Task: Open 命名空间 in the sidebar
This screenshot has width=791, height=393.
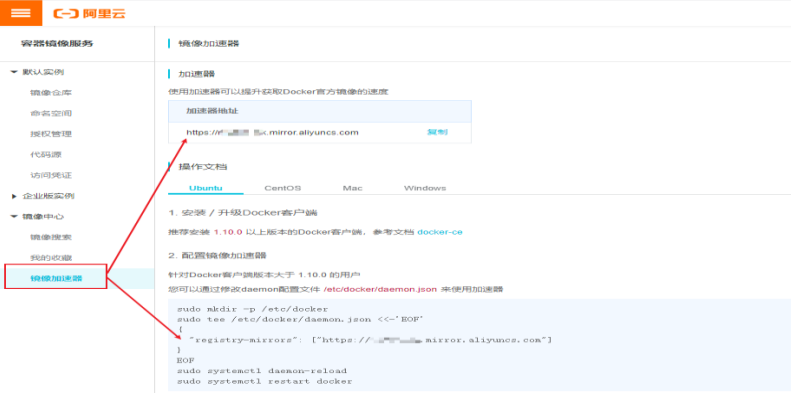Action: pyautogui.click(x=50, y=114)
